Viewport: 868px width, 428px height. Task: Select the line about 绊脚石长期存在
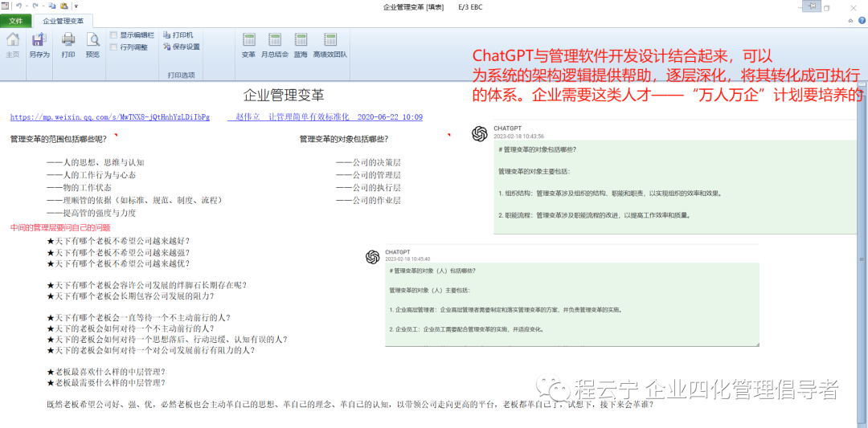pyautogui.click(x=147, y=285)
